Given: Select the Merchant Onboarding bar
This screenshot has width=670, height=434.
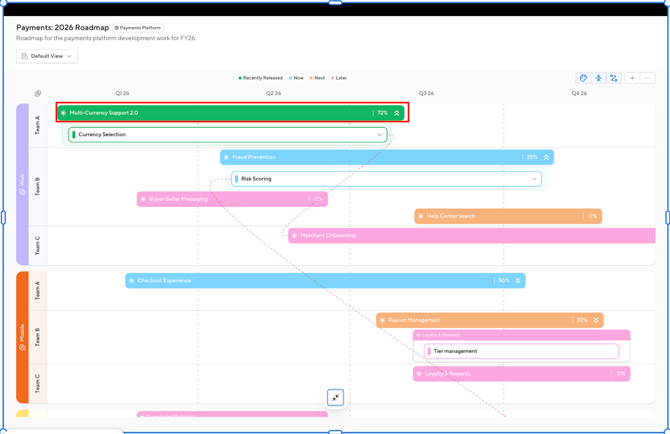Looking at the screenshot, I should tap(471, 235).
